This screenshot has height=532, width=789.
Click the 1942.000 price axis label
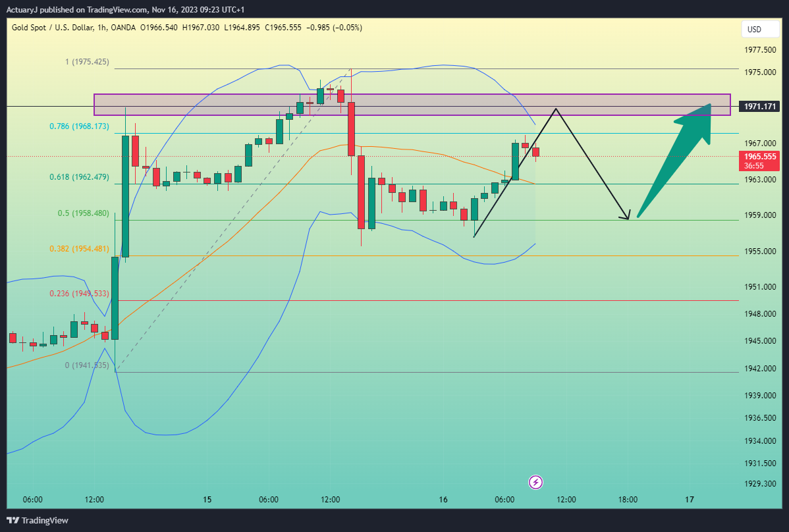pos(760,369)
